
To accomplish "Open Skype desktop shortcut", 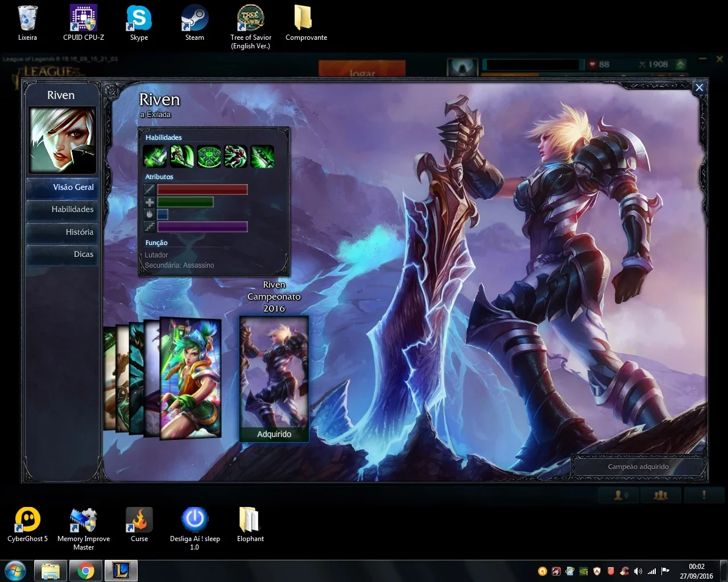I will 139,23.
